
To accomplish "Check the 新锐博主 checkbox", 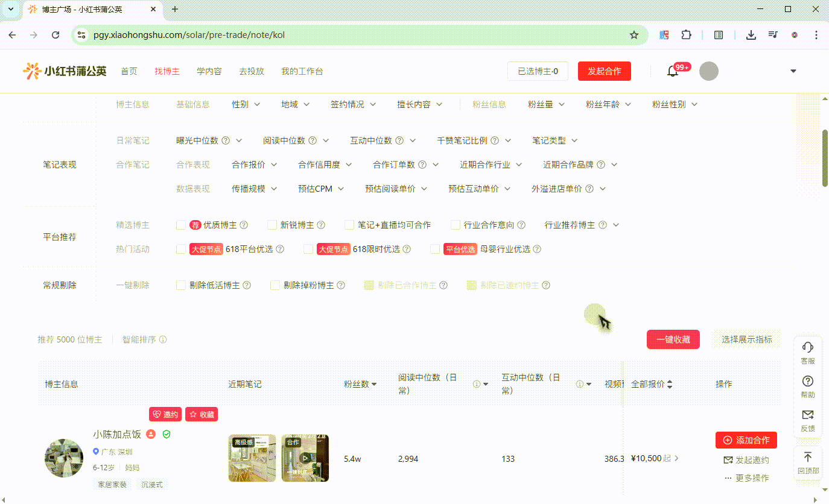I will 272,225.
